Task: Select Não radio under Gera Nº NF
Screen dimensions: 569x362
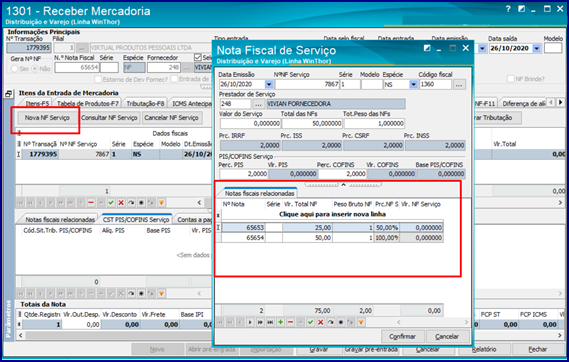Action: 35,69
